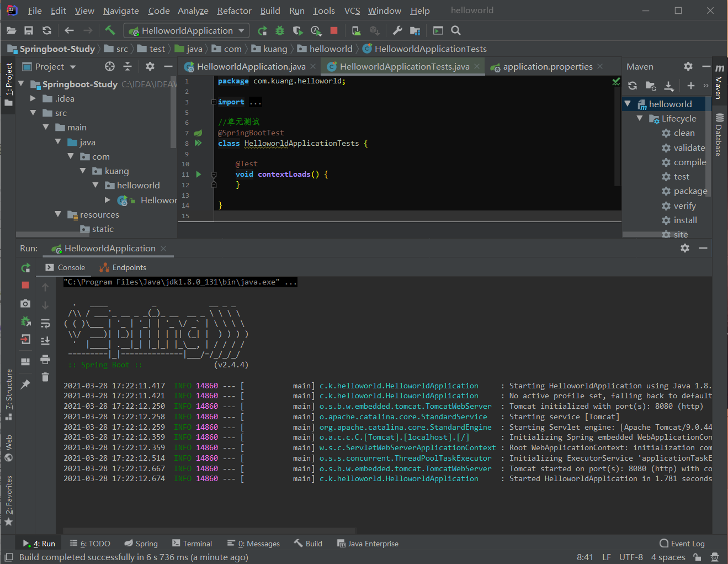Viewport: 728px width, 564px height.
Task: Click the Synchronize refresh toolbar icon
Action: [x=47, y=30]
